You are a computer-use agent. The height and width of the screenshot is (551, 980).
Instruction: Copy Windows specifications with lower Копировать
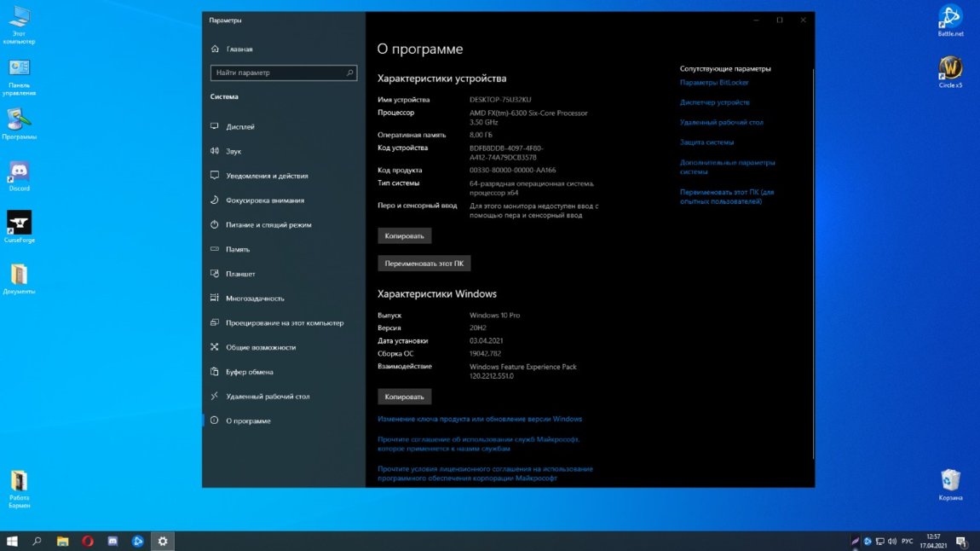[x=404, y=397]
